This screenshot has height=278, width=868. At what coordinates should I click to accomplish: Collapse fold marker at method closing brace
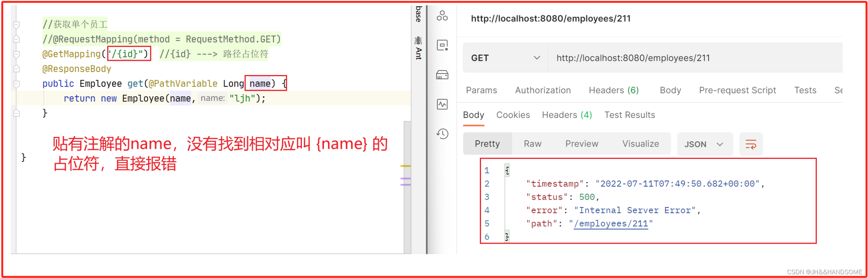[x=16, y=113]
